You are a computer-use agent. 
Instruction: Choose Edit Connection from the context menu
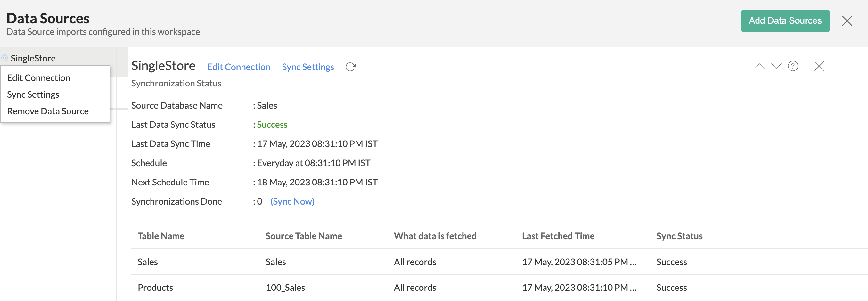click(38, 78)
